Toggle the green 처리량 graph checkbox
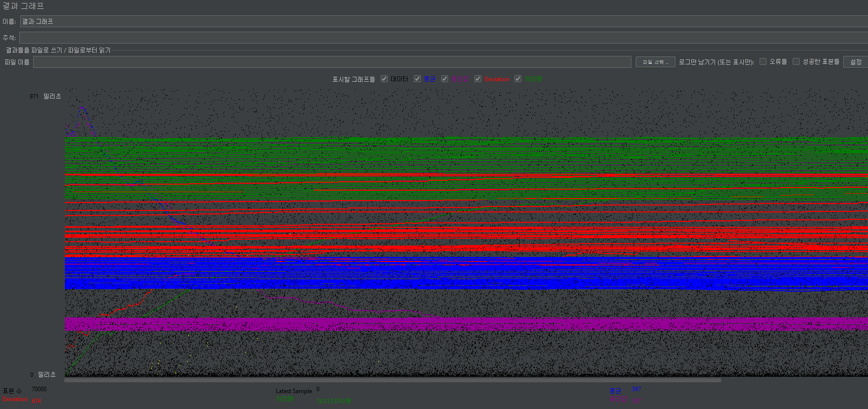Screen dimensions: 868x409 coord(518,79)
